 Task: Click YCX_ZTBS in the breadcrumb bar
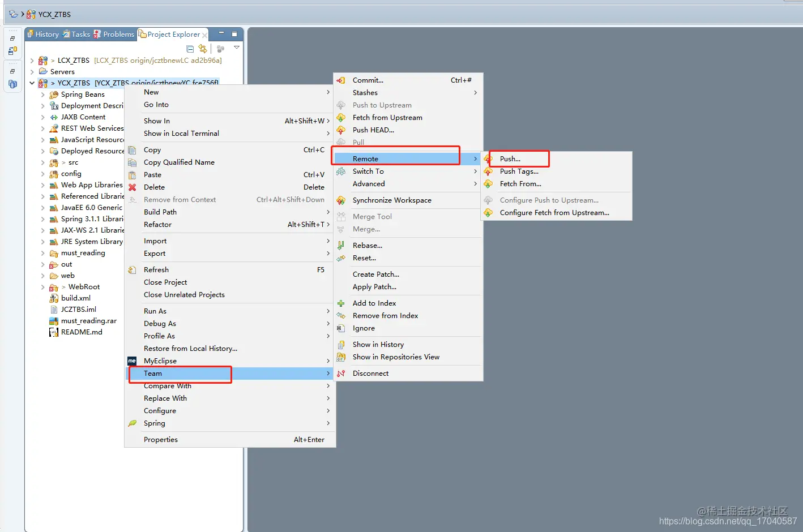pyautogui.click(x=54, y=15)
